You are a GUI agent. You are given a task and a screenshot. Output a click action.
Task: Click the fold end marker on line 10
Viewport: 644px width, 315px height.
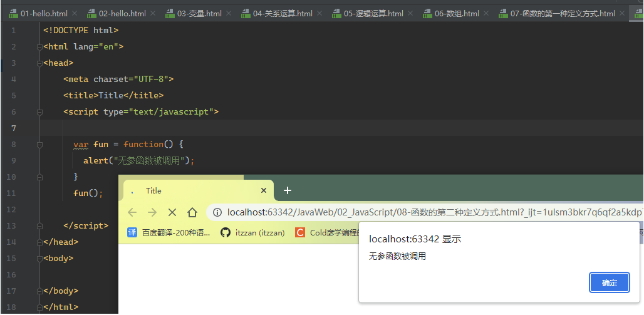point(40,177)
